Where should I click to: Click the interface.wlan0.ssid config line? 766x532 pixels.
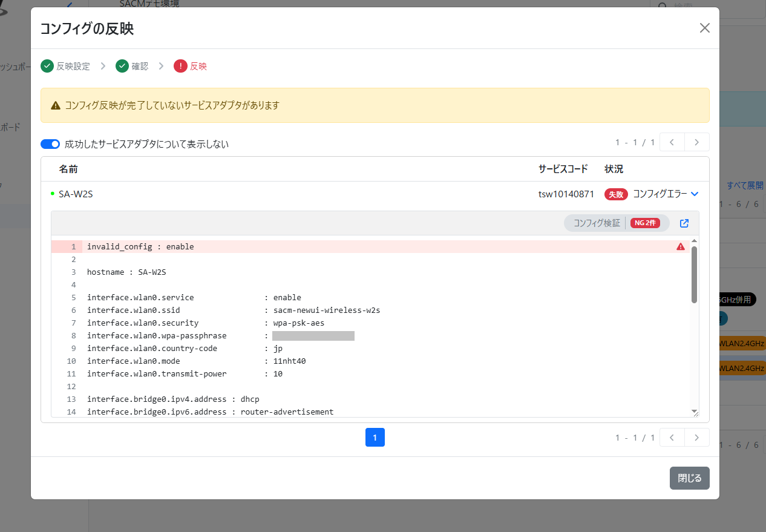click(x=234, y=310)
